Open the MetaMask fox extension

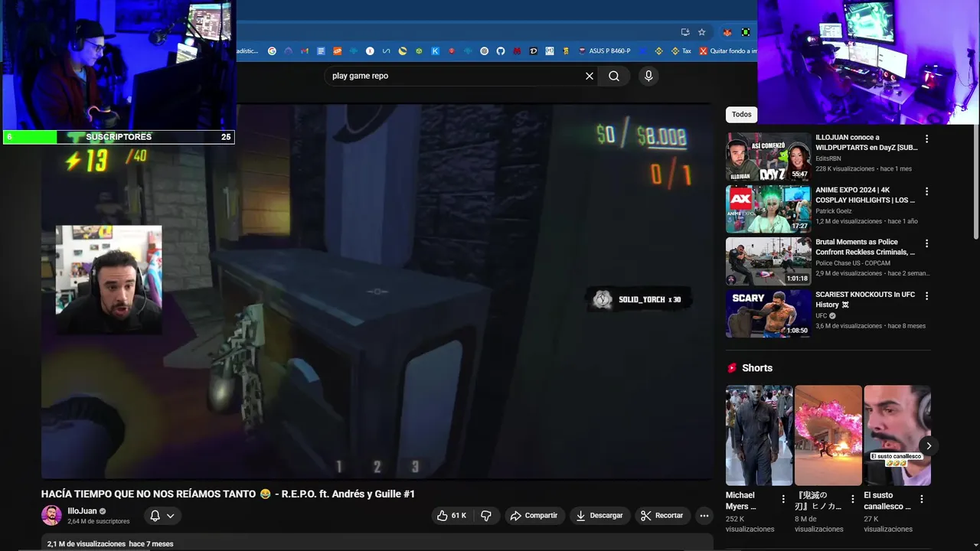click(727, 32)
